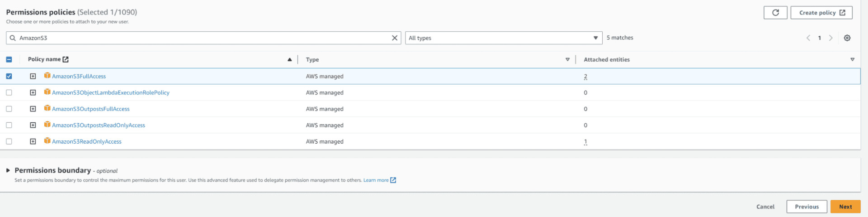Click the orange policy icon beside AmazonS3FullAccess
868x217 pixels.
pyautogui.click(x=47, y=76)
